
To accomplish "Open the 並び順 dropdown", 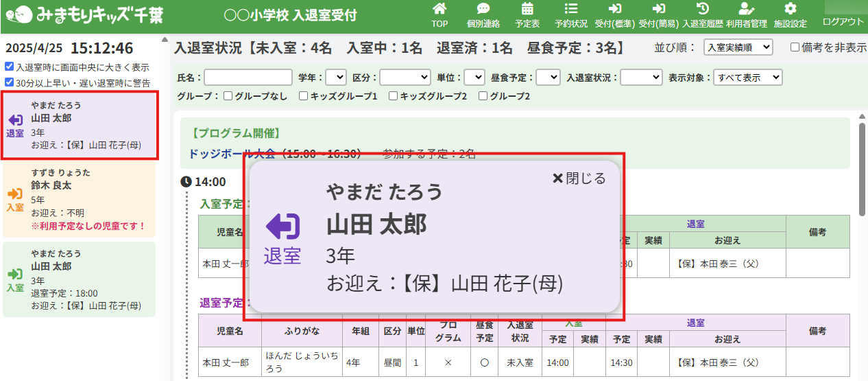I will click(738, 47).
